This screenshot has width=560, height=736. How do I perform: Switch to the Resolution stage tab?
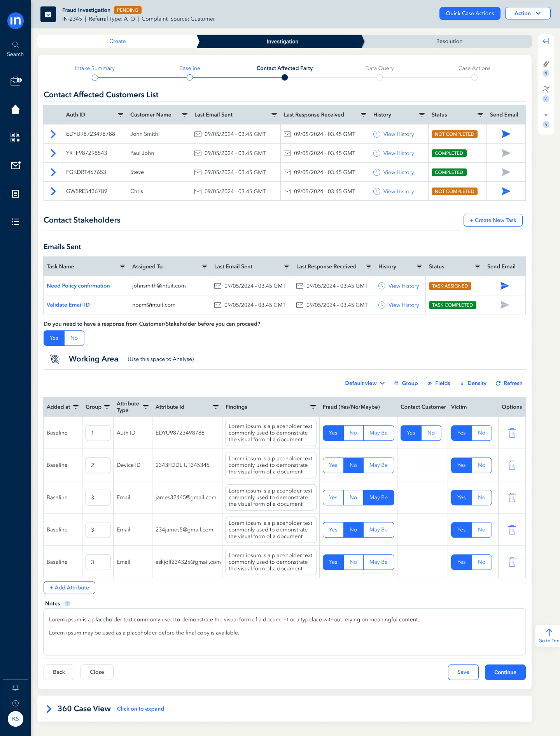click(449, 41)
